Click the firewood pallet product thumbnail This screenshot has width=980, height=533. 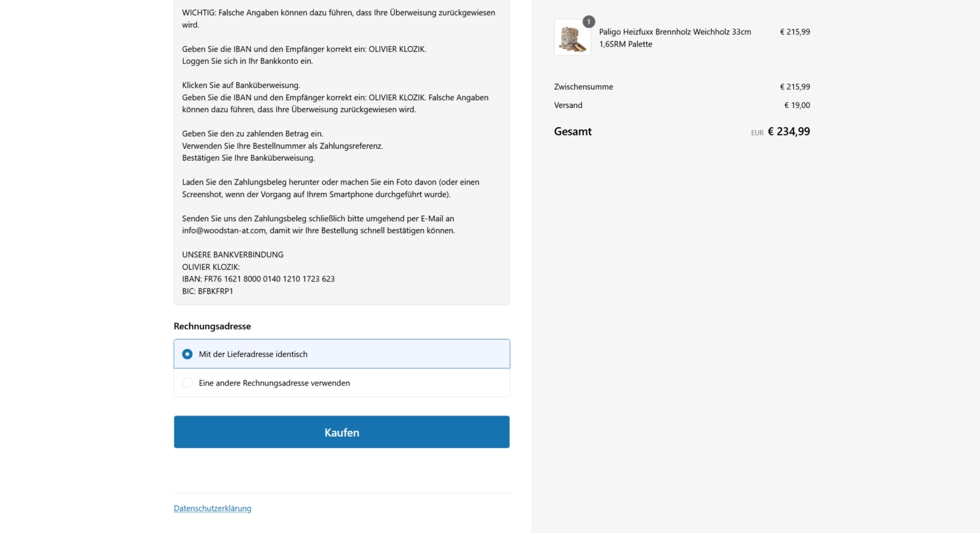tap(572, 38)
